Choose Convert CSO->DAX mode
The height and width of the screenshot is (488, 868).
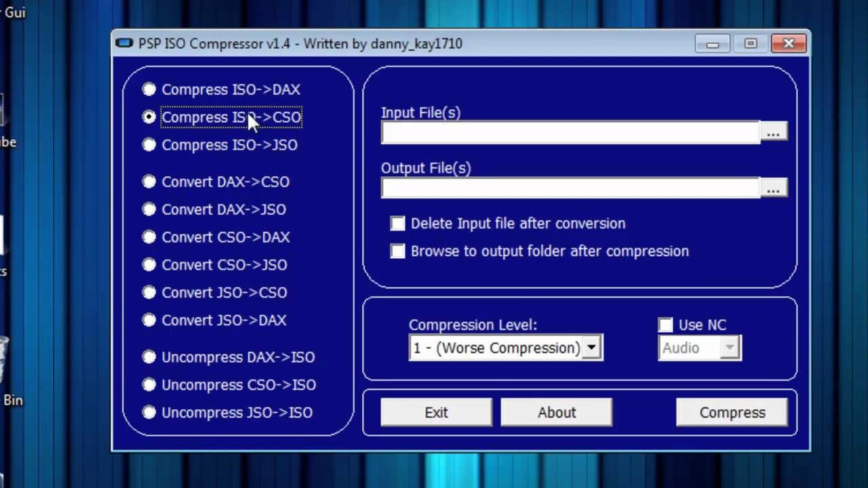(216, 237)
